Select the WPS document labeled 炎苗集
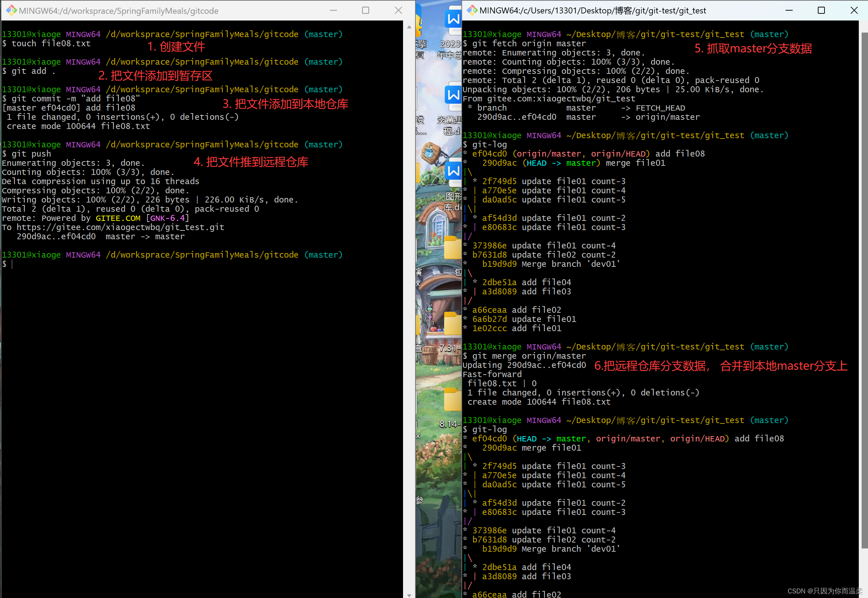Viewport: 868px width, 598px height. click(454, 96)
